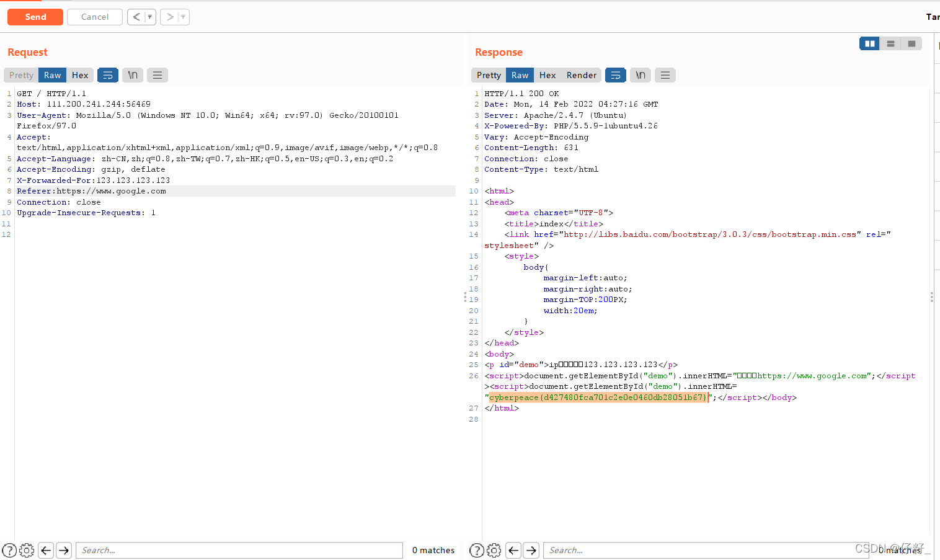940x560 pixels.
Task: Open Response search help icon
Action: 477,550
